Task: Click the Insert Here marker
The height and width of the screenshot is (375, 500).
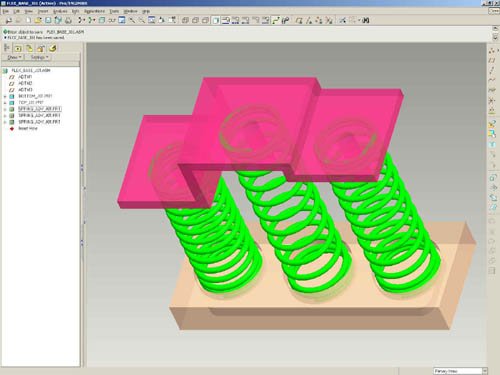Action: (28, 128)
